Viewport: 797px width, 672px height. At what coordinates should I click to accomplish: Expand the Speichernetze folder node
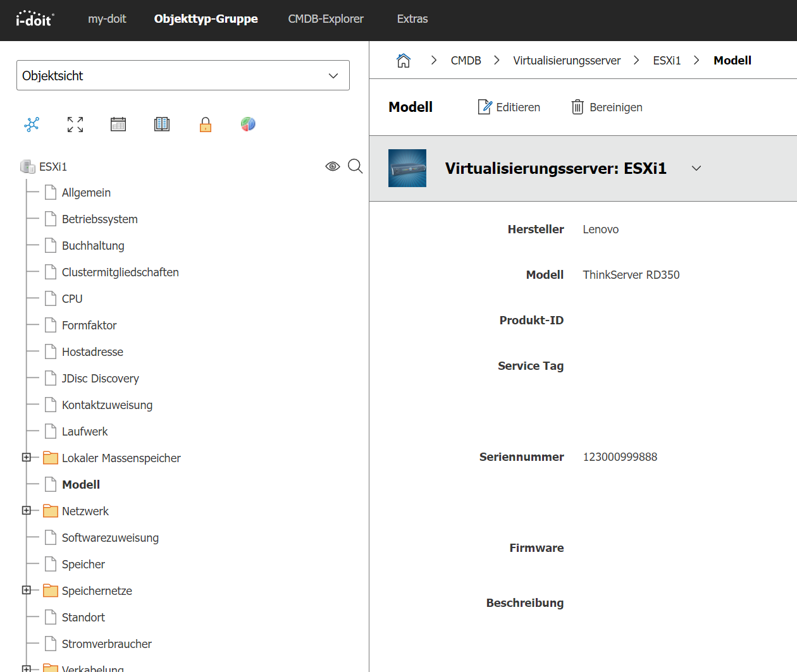[27, 590]
